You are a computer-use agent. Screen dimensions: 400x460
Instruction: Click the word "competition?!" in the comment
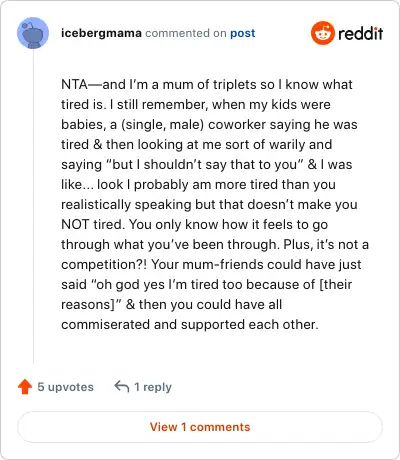(104, 265)
